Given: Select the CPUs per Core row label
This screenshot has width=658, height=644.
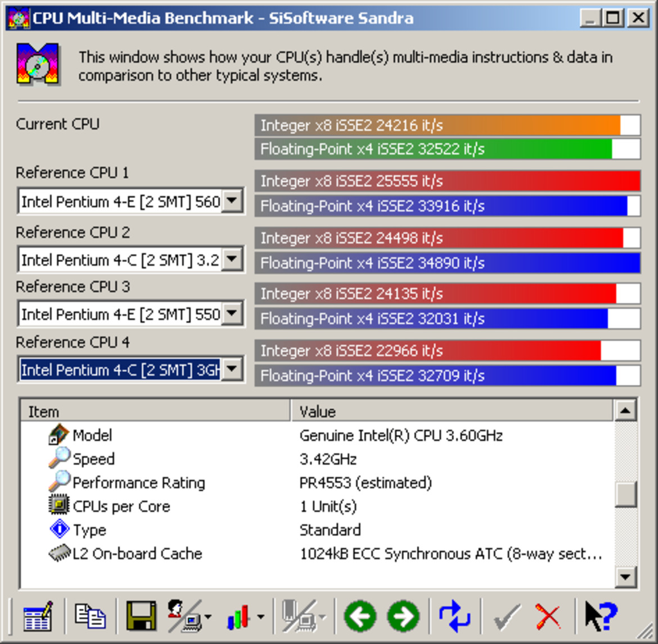Looking at the screenshot, I should click(121, 506).
